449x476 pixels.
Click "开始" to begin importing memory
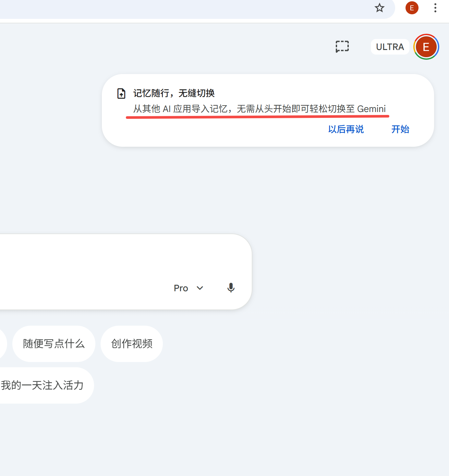(x=400, y=129)
